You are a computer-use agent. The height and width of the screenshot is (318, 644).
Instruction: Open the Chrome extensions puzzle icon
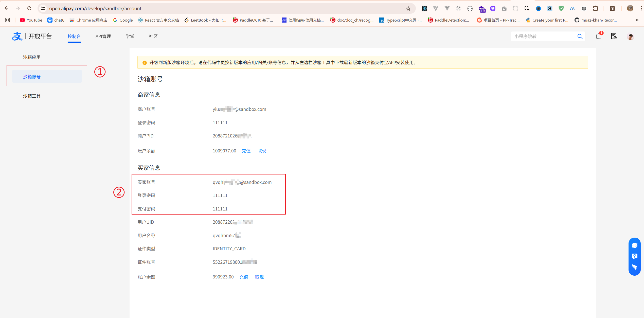[x=596, y=8]
